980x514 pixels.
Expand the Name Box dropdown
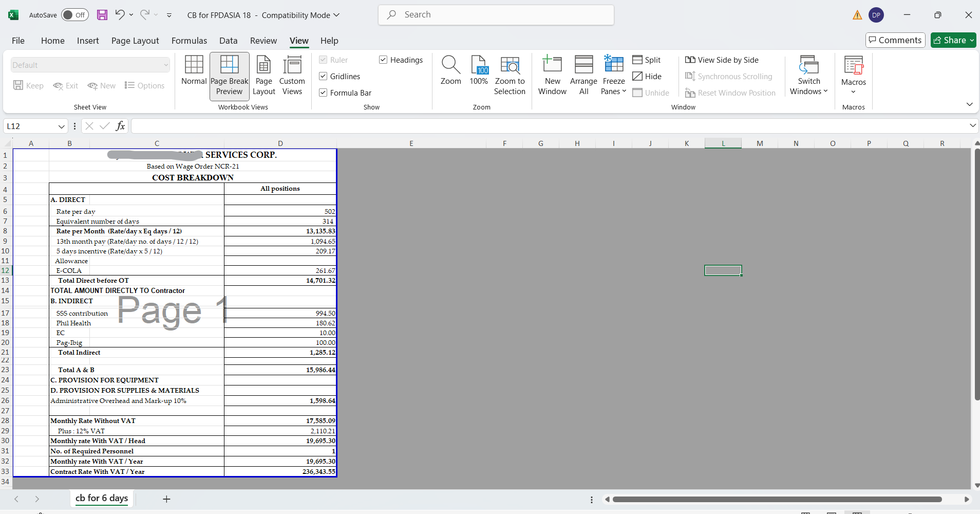(61, 126)
